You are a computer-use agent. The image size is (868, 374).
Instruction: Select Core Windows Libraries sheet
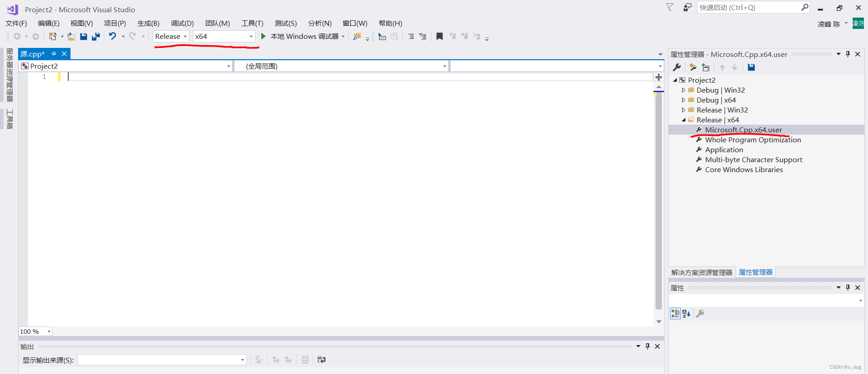pyautogui.click(x=744, y=170)
